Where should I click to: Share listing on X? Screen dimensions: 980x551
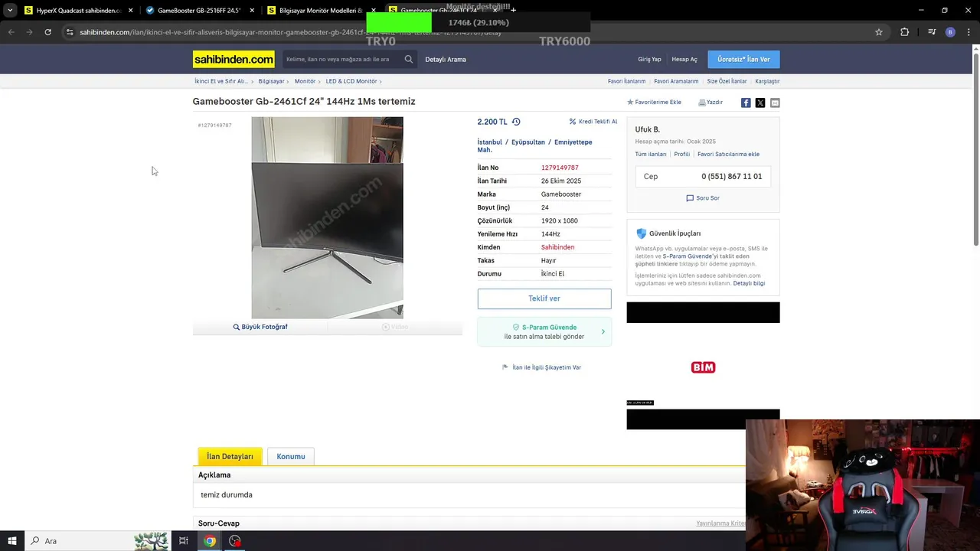760,103
